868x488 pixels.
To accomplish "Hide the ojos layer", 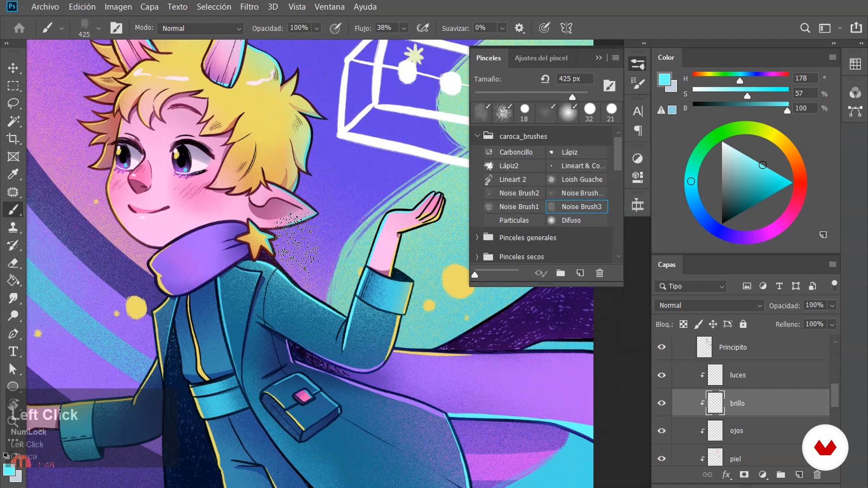I will tap(661, 431).
